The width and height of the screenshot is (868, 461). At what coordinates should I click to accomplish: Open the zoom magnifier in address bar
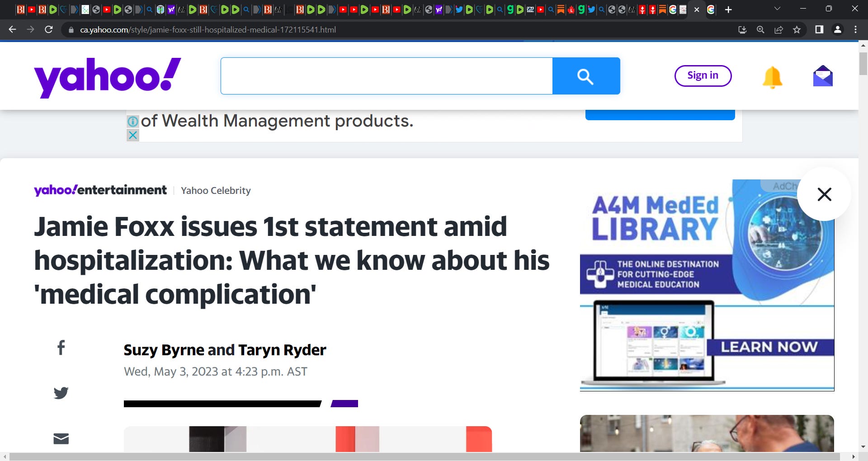pyautogui.click(x=760, y=29)
